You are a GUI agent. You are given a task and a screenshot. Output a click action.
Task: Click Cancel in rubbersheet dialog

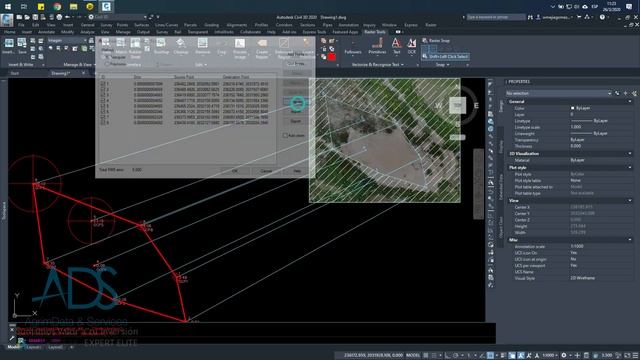click(266, 171)
